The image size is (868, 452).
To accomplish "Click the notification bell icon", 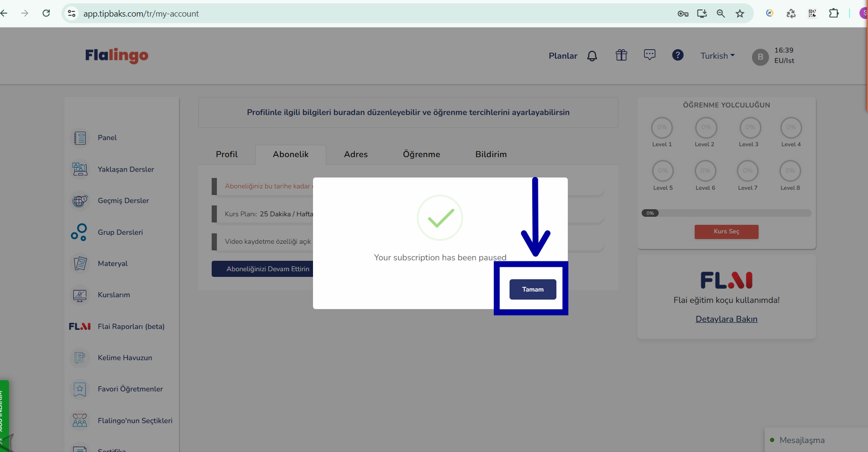I will 592,56.
